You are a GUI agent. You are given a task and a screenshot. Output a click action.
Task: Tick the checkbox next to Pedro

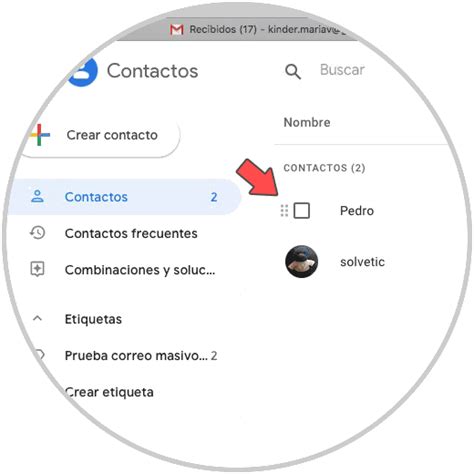302,211
